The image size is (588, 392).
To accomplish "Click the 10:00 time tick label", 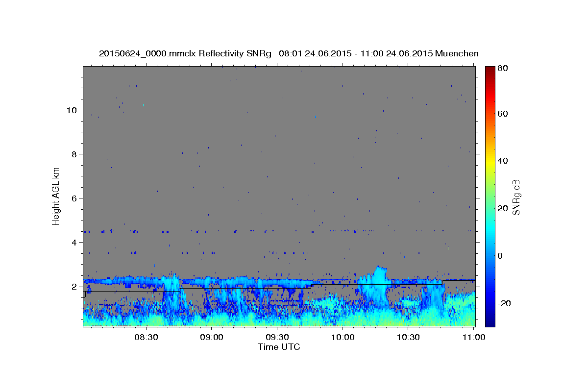I will tap(343, 338).
